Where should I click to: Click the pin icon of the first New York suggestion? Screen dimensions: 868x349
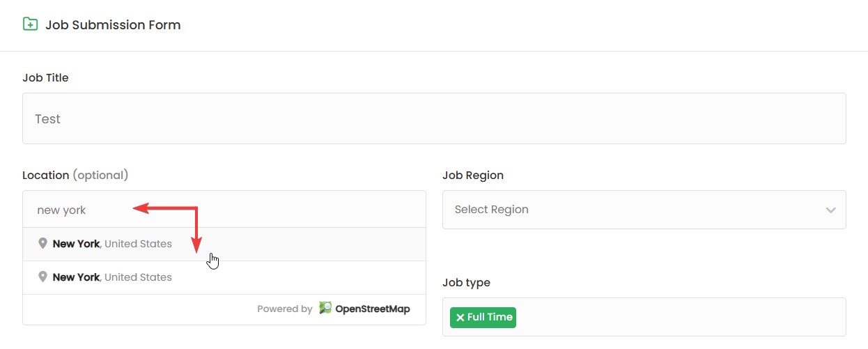pos(42,244)
